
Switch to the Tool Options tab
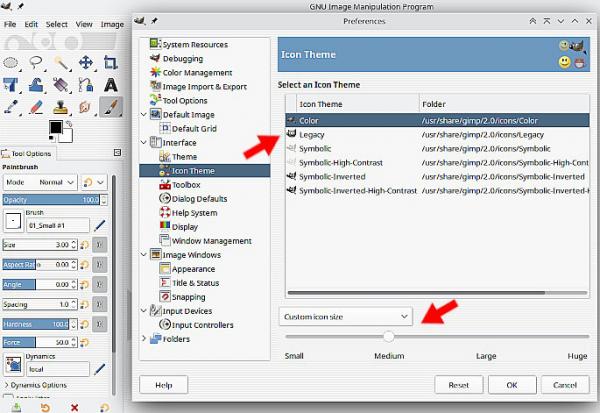(x=27, y=153)
